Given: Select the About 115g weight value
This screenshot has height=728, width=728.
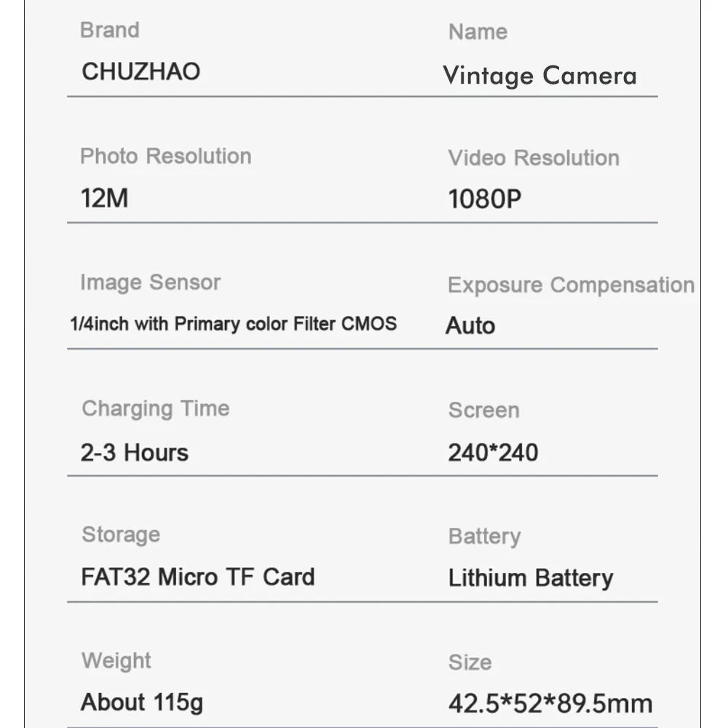Looking at the screenshot, I should coord(142,703).
